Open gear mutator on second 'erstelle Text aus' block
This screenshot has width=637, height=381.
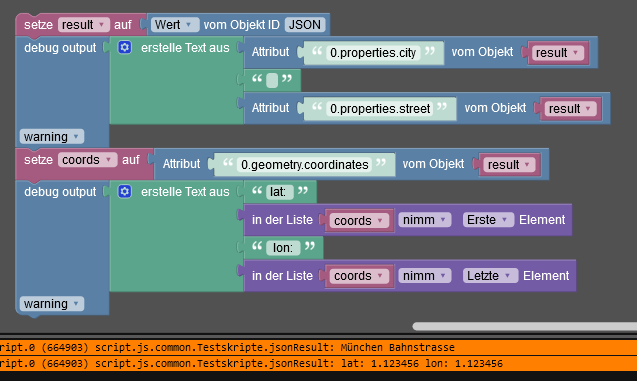(x=125, y=191)
